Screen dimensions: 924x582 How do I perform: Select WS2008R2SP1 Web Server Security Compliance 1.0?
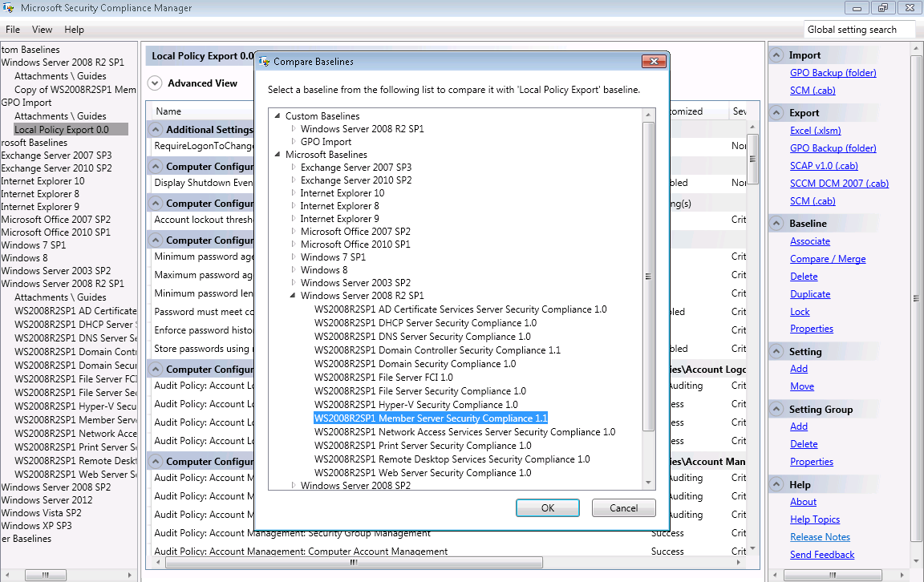pyautogui.click(x=423, y=472)
